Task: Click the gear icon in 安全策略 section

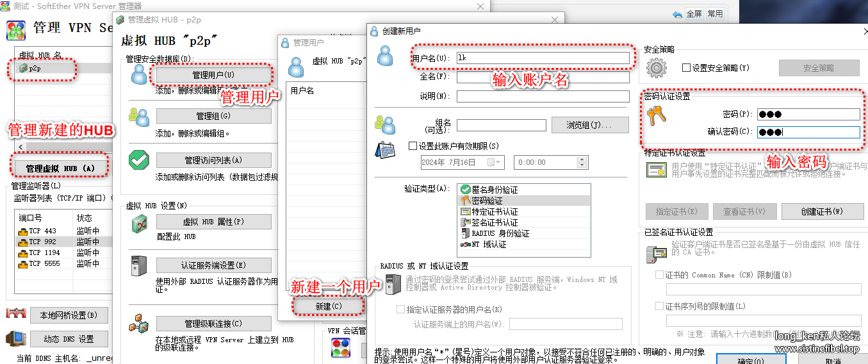Action: pyautogui.click(x=657, y=67)
